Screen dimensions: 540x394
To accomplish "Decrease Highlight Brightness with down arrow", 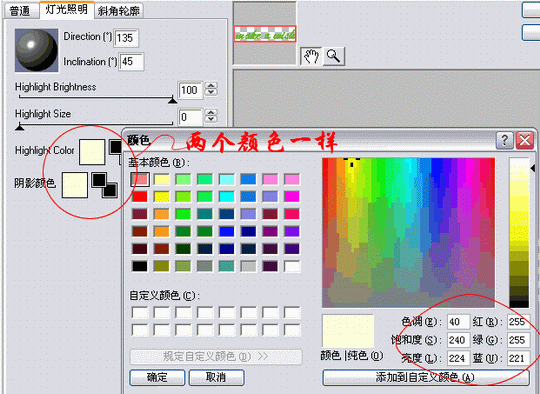I will 211,92.
